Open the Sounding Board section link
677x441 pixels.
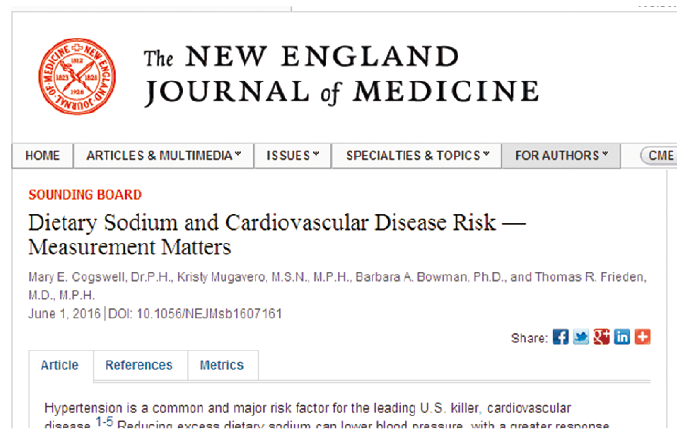pos(85,195)
